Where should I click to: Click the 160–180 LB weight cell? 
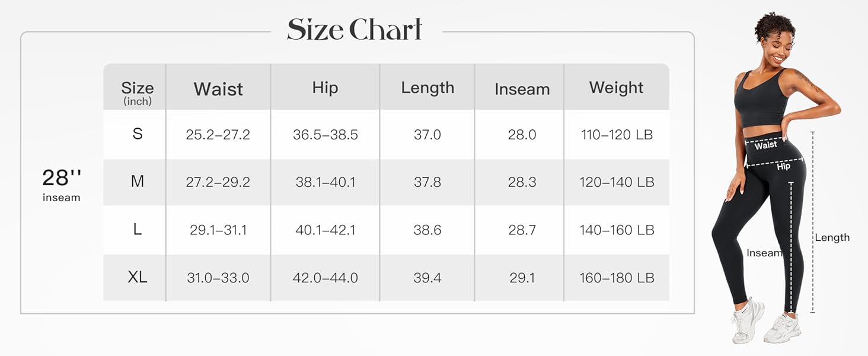[x=617, y=278]
